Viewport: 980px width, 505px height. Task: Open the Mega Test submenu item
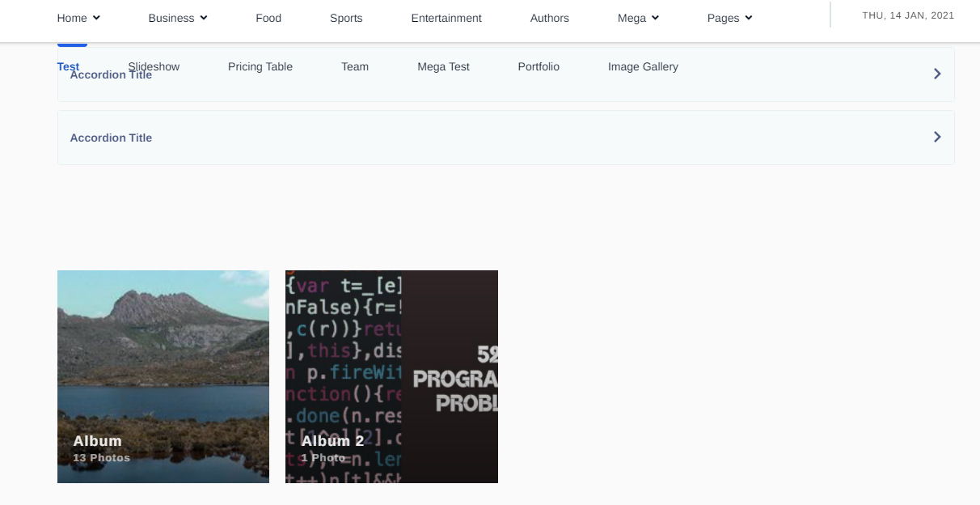click(x=443, y=66)
